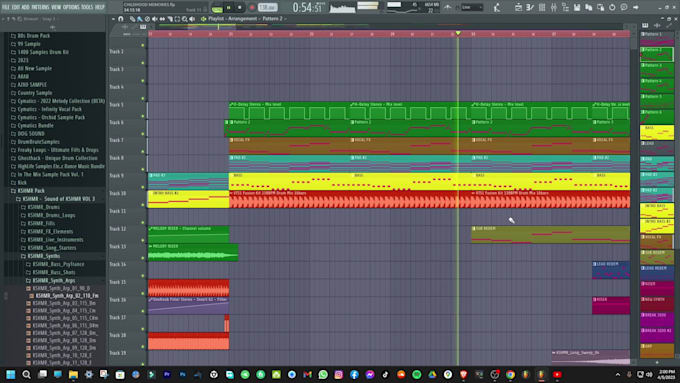Open the PATTERNS menu
Screen dimensions: 680x383
pyautogui.click(x=40, y=7)
